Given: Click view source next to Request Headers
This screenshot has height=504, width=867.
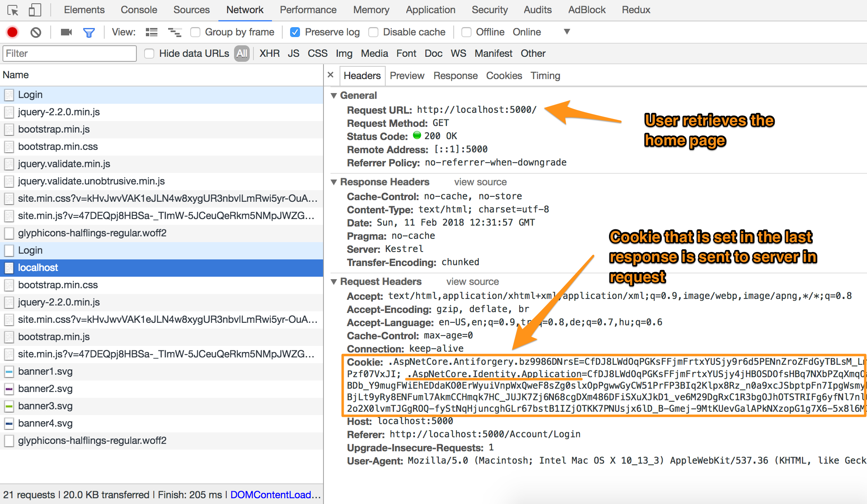Looking at the screenshot, I should click(x=472, y=282).
